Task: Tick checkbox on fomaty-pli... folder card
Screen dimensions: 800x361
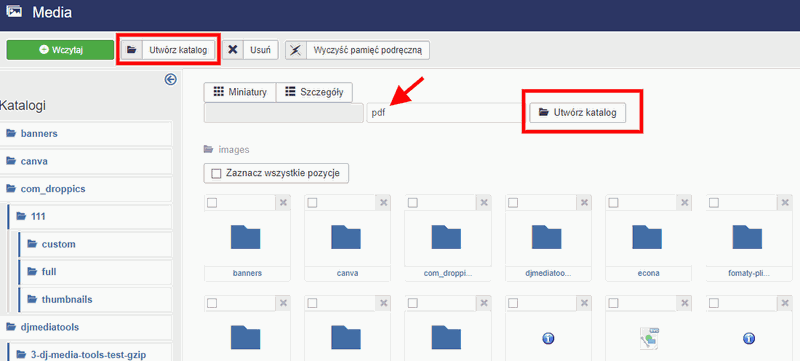Action: pos(714,203)
